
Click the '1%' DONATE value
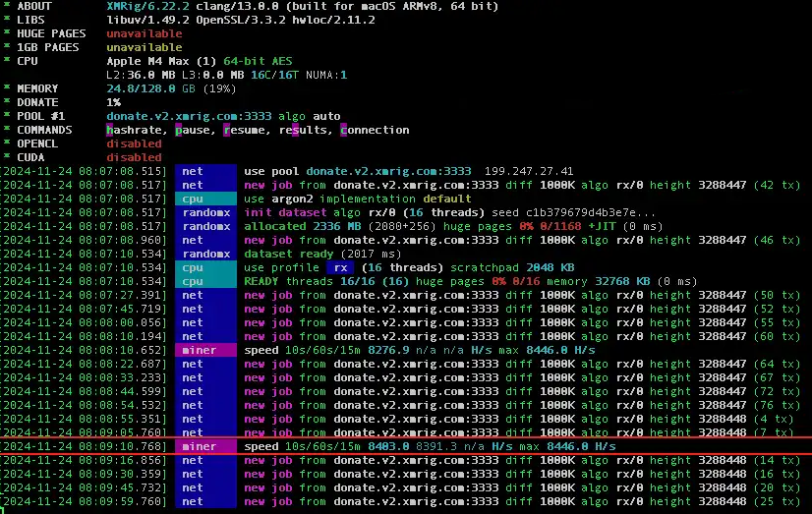[113, 102]
